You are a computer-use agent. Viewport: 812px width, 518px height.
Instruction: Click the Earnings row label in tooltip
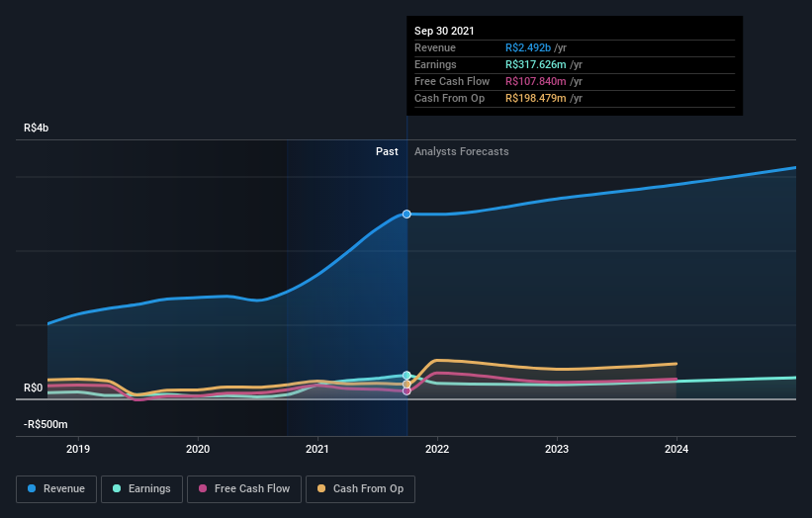[435, 64]
